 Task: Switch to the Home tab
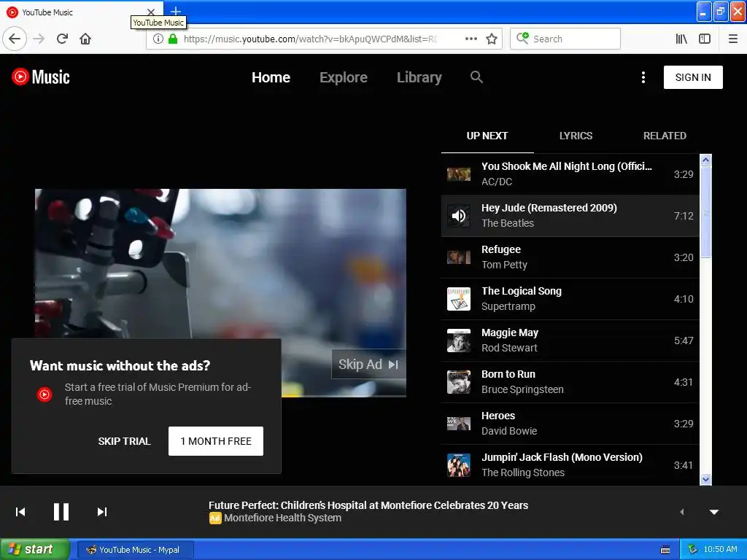point(271,77)
